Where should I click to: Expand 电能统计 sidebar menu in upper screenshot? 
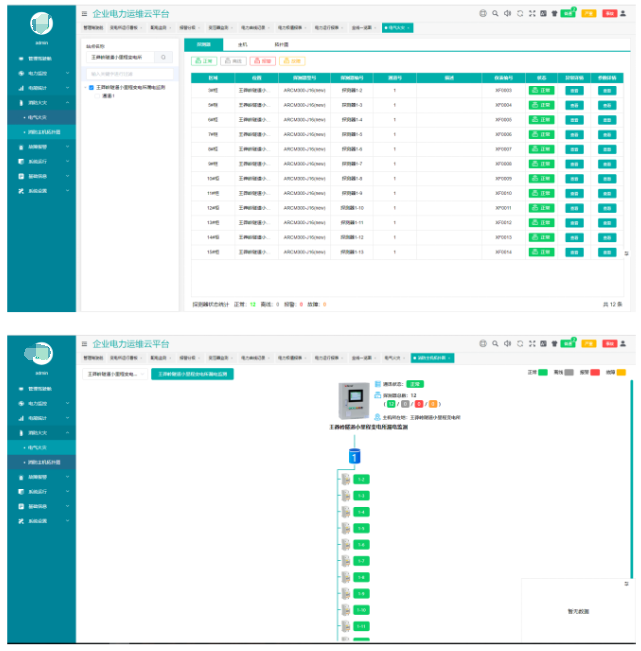coord(42,88)
